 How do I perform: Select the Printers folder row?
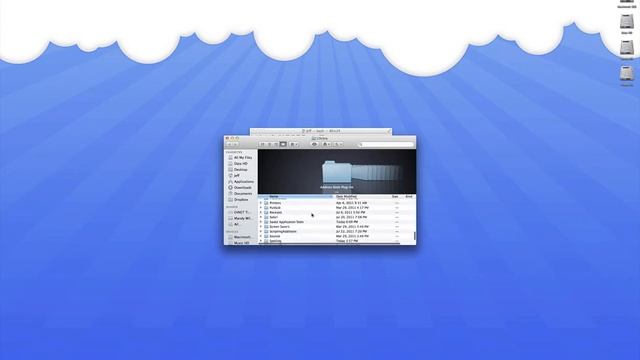336,203
